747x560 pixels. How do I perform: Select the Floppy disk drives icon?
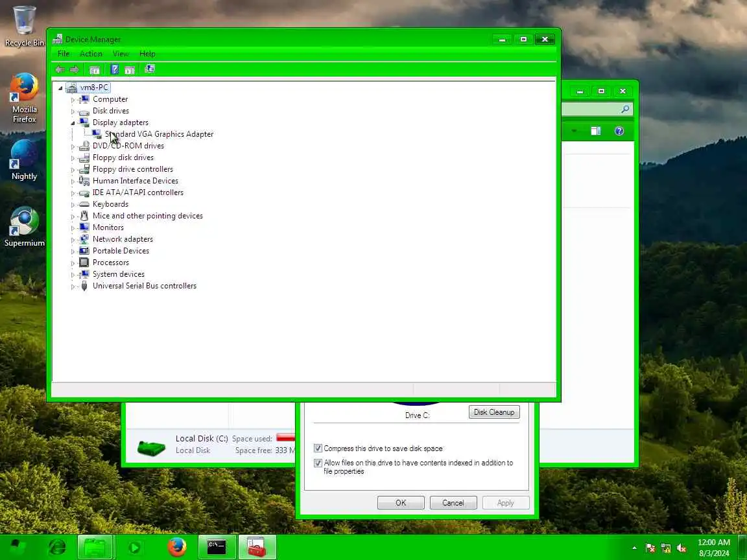pos(84,157)
